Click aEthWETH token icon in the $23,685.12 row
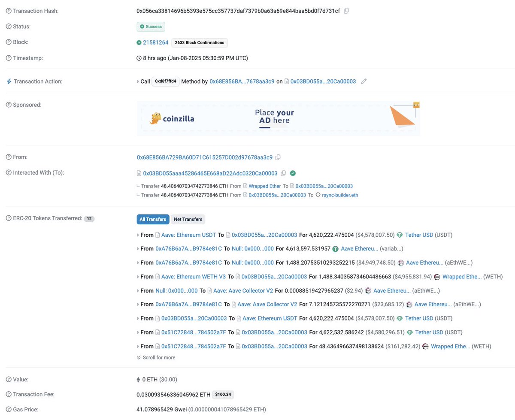Viewport: 515px width, 420px height. pyautogui.click(x=409, y=305)
